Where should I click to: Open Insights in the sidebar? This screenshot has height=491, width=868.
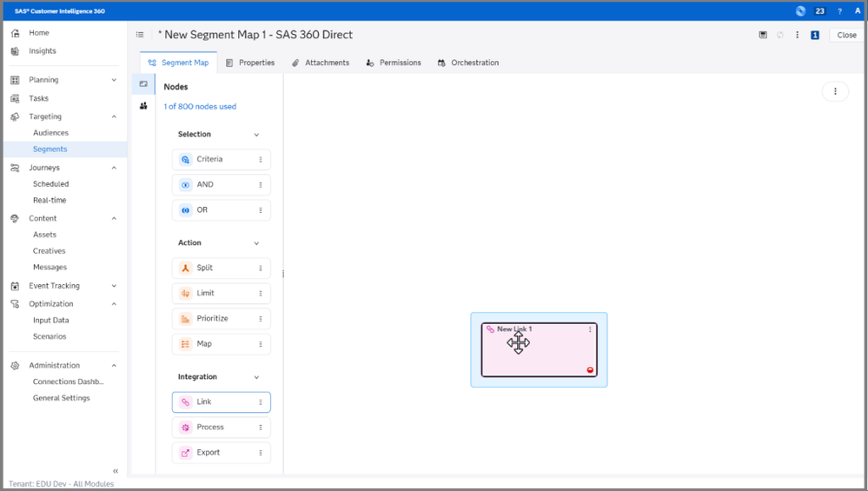pyautogui.click(x=42, y=51)
